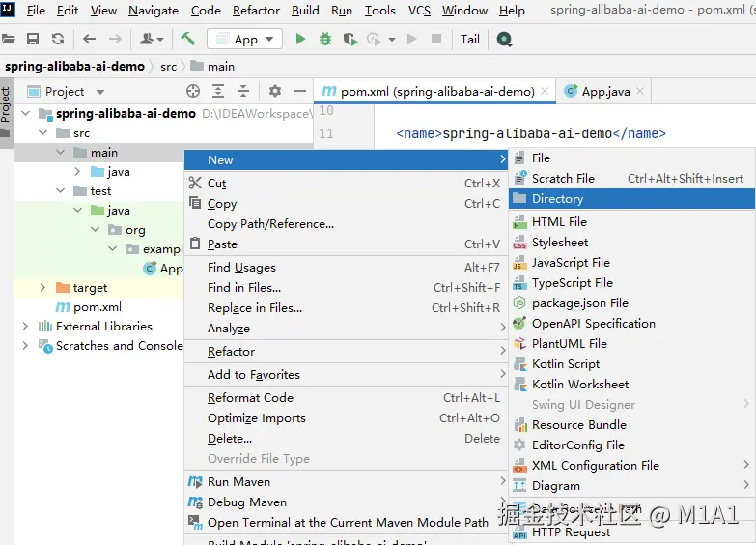
Task: Expand the target folder node
Action: point(42,288)
